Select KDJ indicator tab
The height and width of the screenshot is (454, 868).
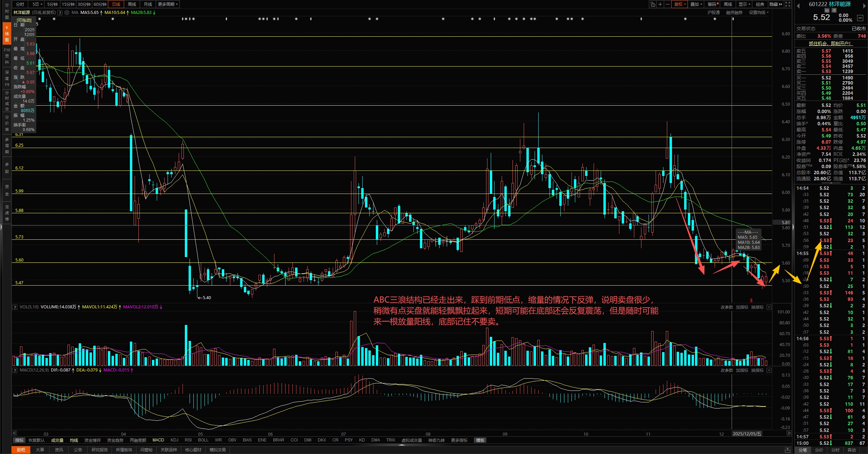click(x=174, y=440)
